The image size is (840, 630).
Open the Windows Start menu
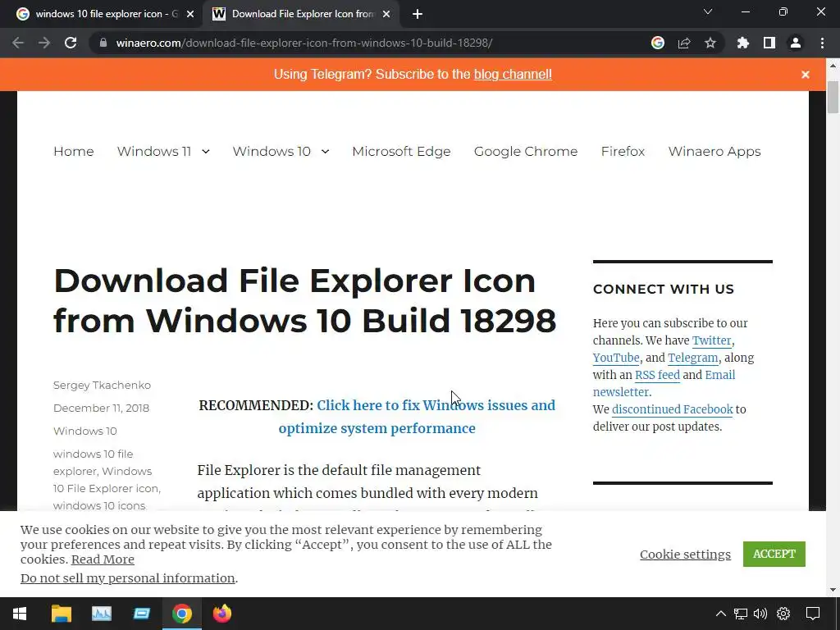pyautogui.click(x=20, y=614)
